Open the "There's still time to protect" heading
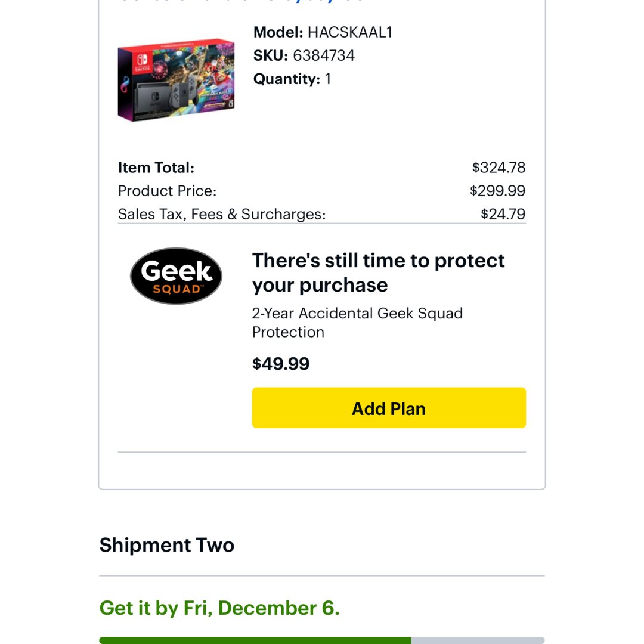644x644 pixels. (378, 273)
